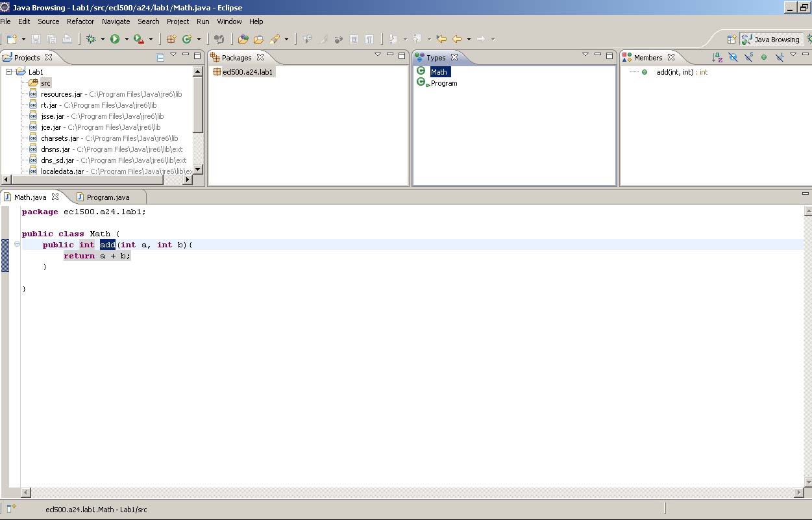This screenshot has width=812, height=520.
Task: Click the New wizard toolbar icon
Action: [x=12, y=39]
